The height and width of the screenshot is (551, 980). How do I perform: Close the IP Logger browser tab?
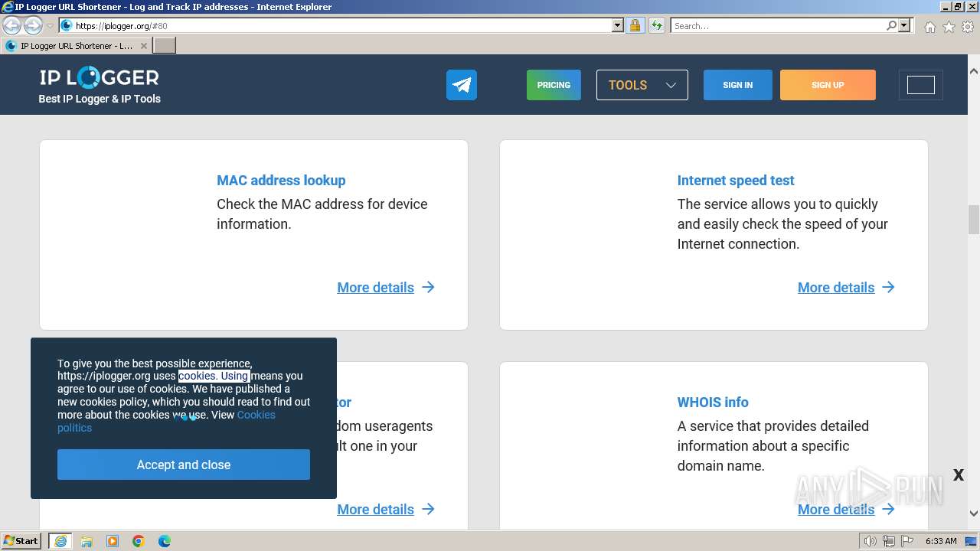tap(144, 46)
